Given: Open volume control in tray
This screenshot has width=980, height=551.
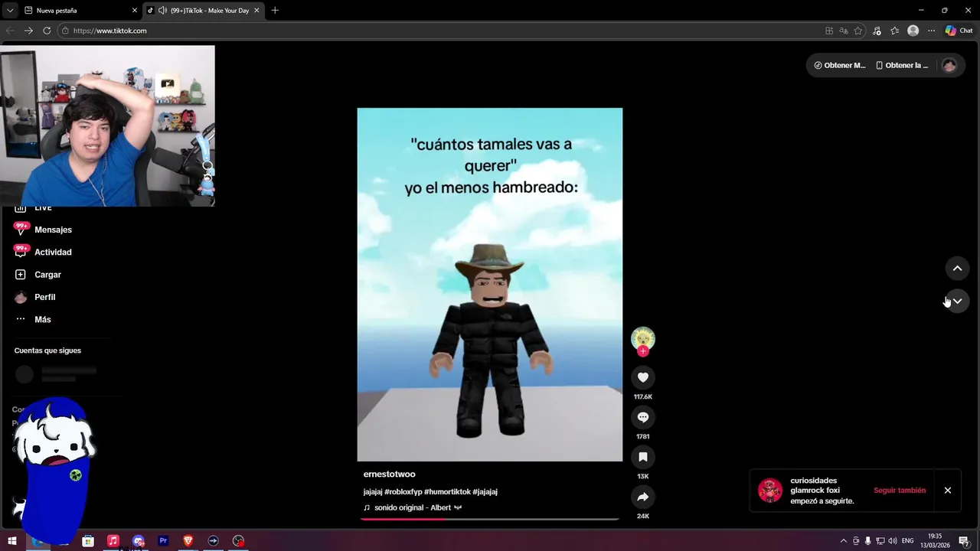Looking at the screenshot, I should [892, 541].
